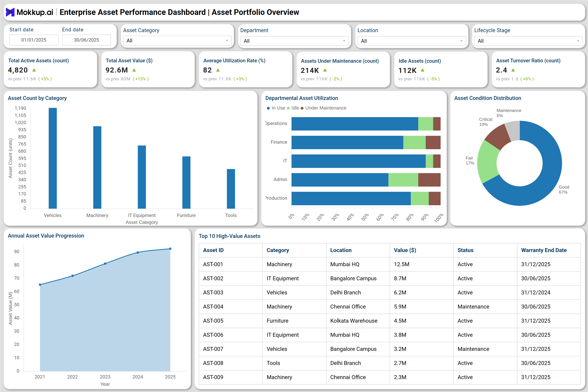
Task: Click the AST-004 cell
Action: 230,307
